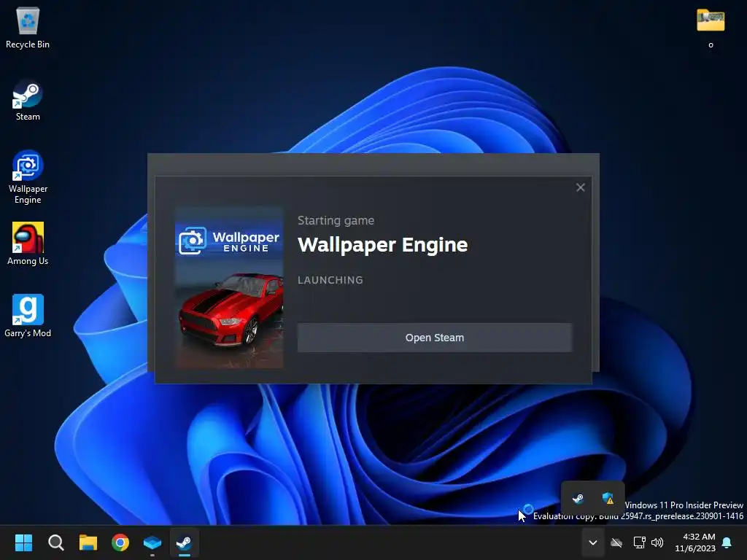Select the folder named 'o' on desktop
The height and width of the screenshot is (560, 747).
click(x=711, y=28)
